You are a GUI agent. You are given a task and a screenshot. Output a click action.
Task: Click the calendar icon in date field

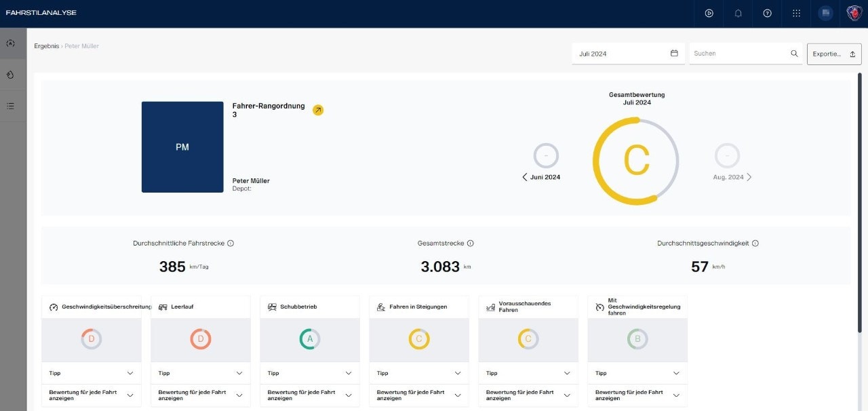674,54
